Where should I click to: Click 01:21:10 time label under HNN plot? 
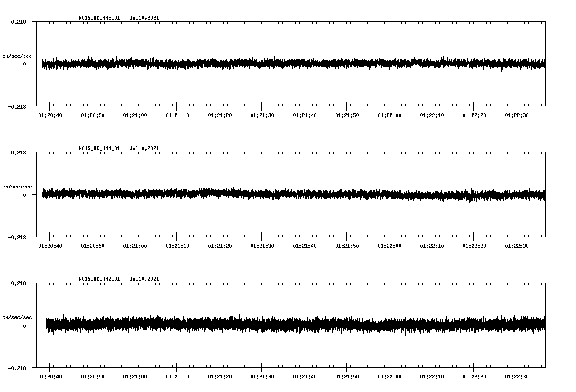coord(177,246)
